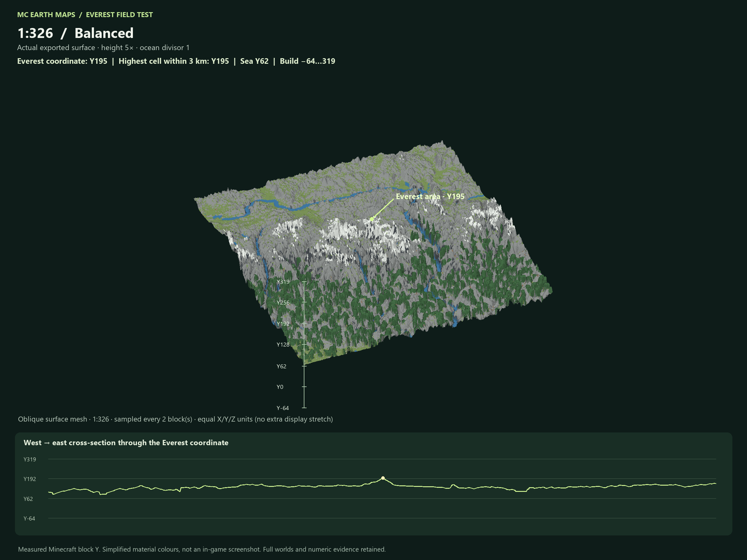Click the Y0 label on the vertical axis
The height and width of the screenshot is (560, 747).
[x=280, y=387]
